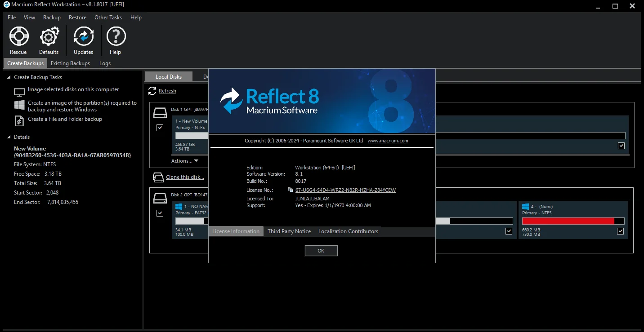Collapse the Create Backup Tasks section
The height and width of the screenshot is (332, 644).
pyautogui.click(x=9, y=77)
